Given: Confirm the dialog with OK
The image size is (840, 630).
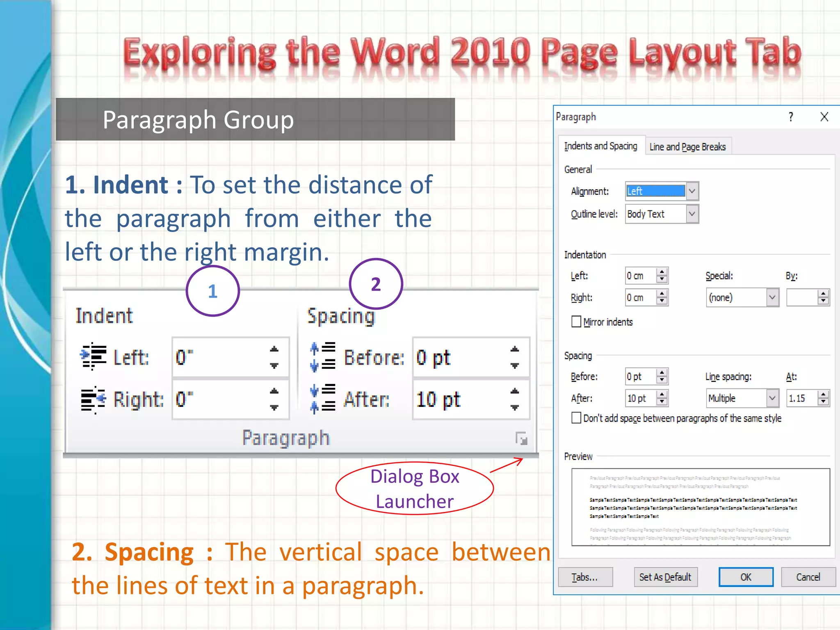Looking at the screenshot, I should point(746,577).
